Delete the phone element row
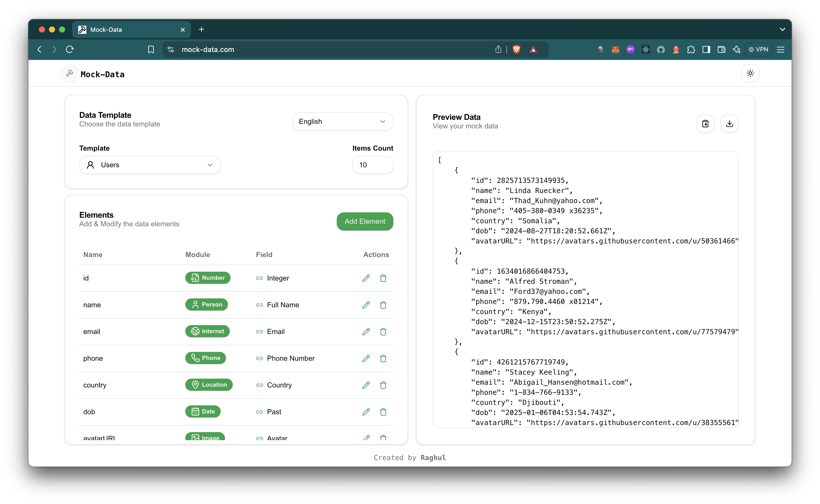The height and width of the screenshot is (504, 820). click(x=383, y=358)
